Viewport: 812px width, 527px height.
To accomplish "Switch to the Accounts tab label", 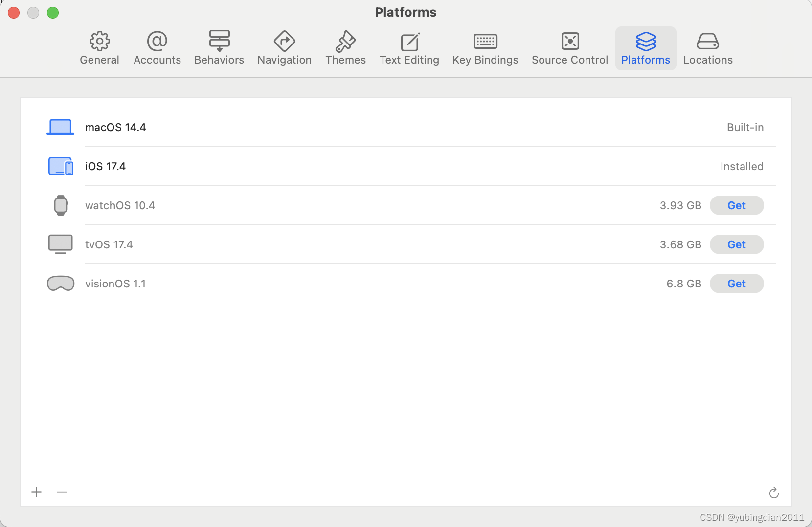I will (157, 60).
